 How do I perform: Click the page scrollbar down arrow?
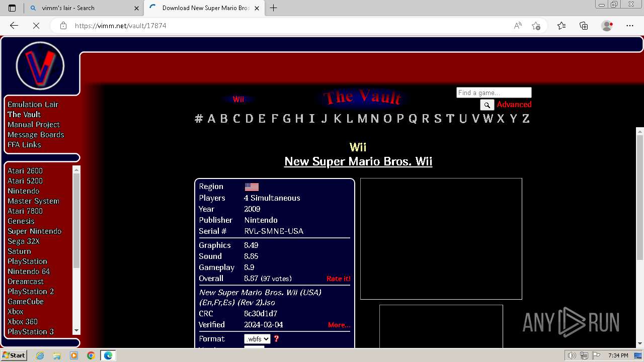pyautogui.click(x=640, y=343)
